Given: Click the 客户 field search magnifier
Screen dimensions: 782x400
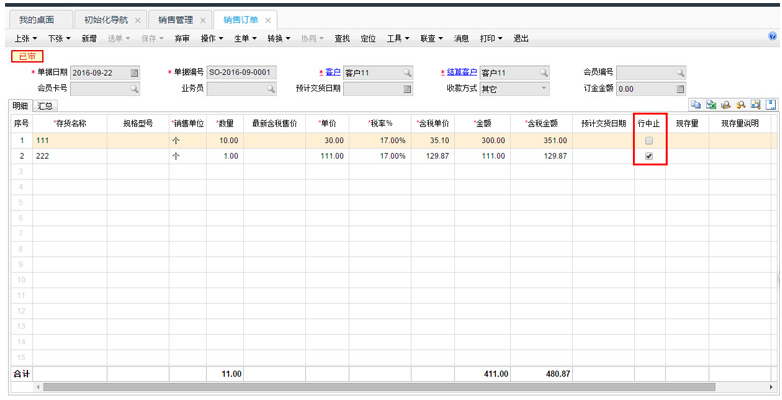Looking at the screenshot, I should [x=407, y=73].
